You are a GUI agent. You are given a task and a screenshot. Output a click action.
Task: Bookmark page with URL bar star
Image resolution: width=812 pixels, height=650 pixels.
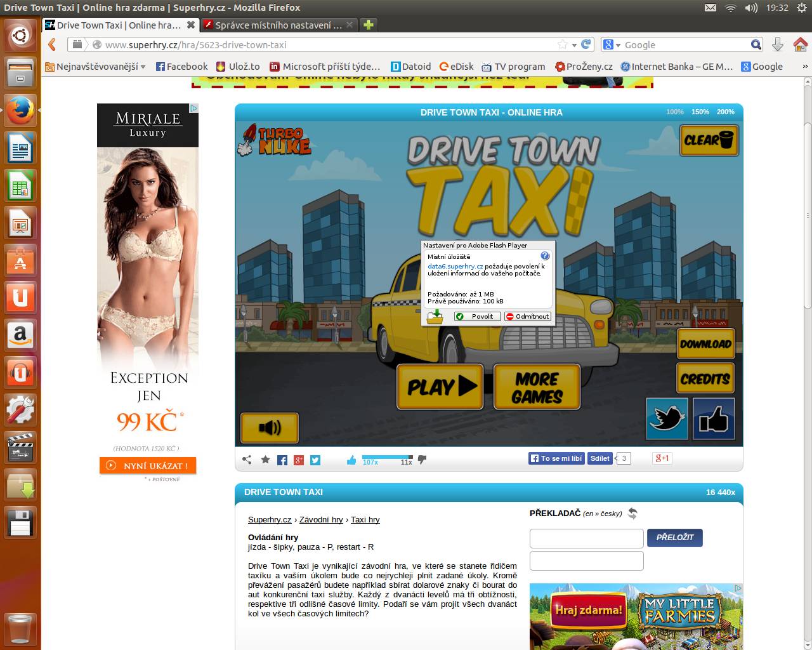pyautogui.click(x=562, y=44)
